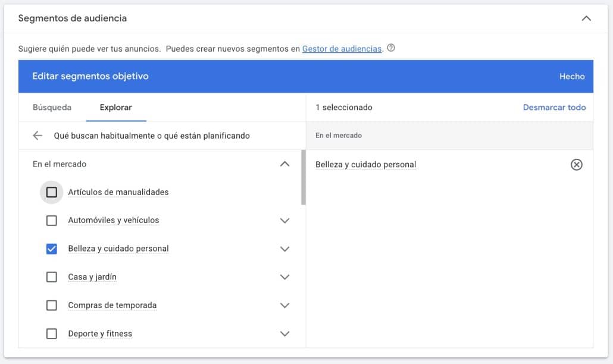Expand Casa y jardín subcategories
613x364 pixels.
pos(284,277)
